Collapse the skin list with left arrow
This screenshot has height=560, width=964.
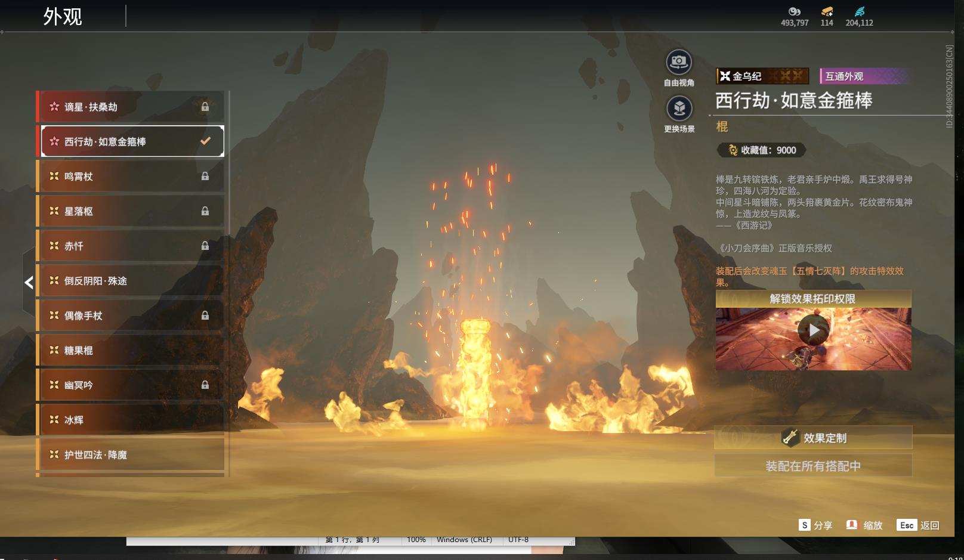[x=29, y=282]
